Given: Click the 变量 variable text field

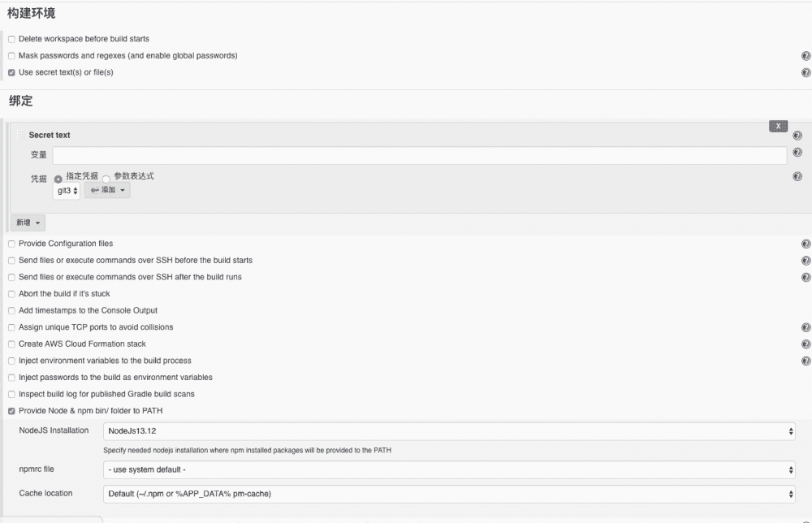Looking at the screenshot, I should point(419,155).
